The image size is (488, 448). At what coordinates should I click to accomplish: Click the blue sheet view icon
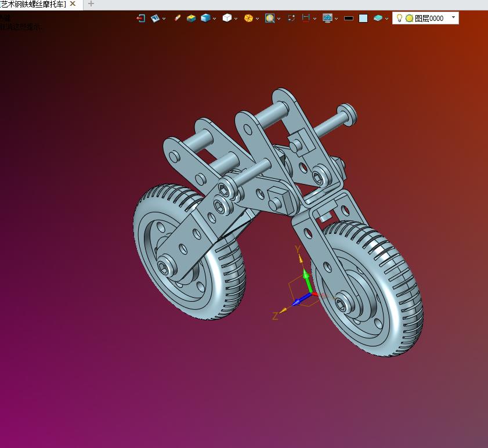pyautogui.click(x=155, y=19)
